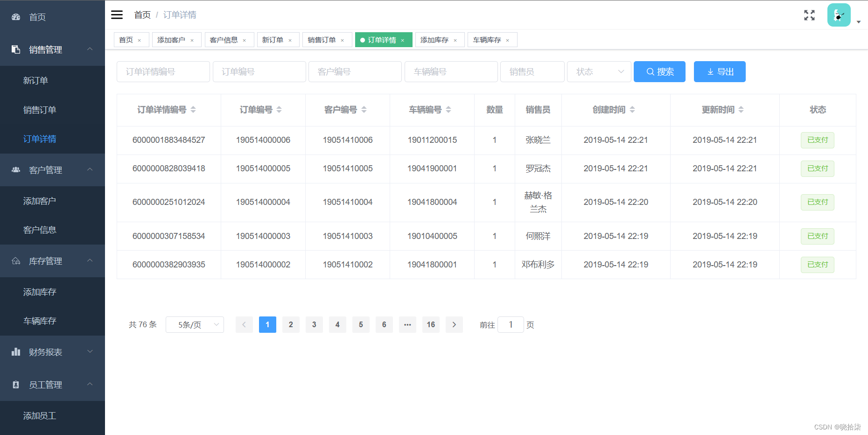
Task: Click the 搜索 search button
Action: pyautogui.click(x=659, y=71)
